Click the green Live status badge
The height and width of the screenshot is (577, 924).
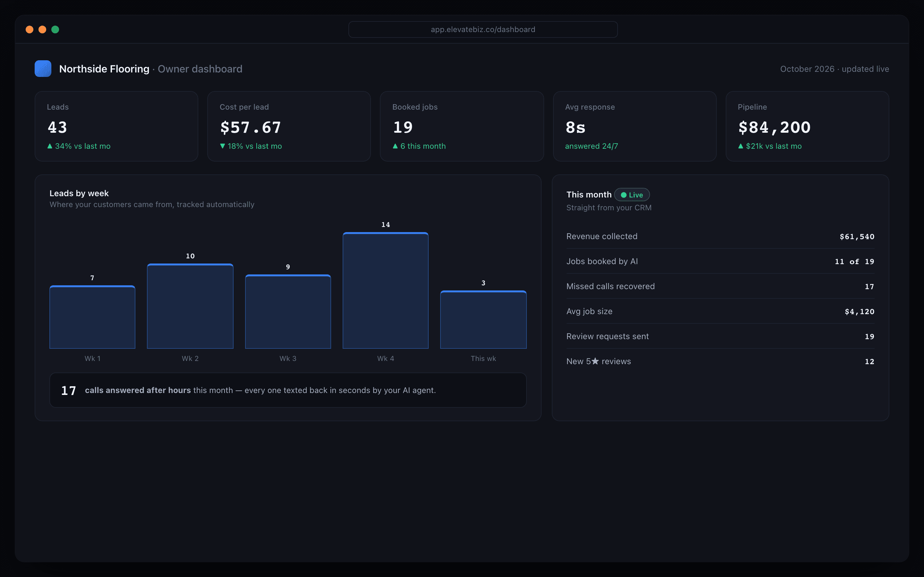632,195
